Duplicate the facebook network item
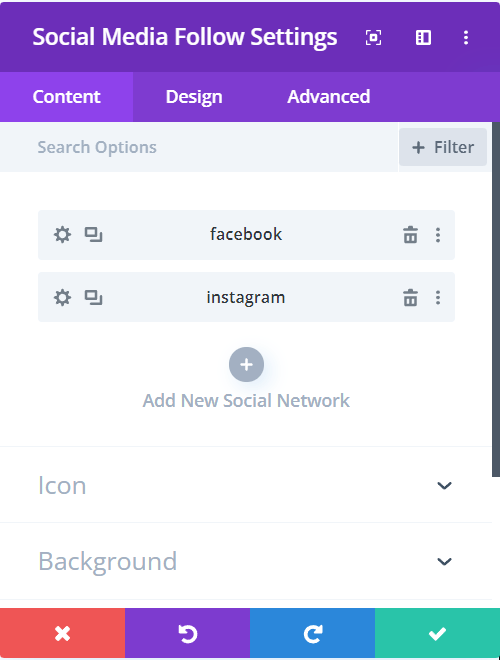This screenshot has height=660, width=500. [93, 235]
